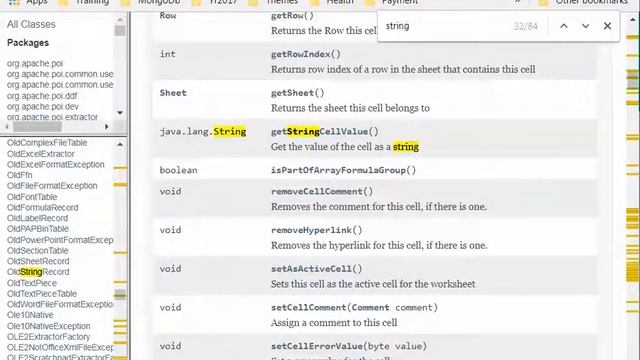Click the classes list scrollbar thumb
This screenshot has width=640, height=360.
[x=120, y=294]
